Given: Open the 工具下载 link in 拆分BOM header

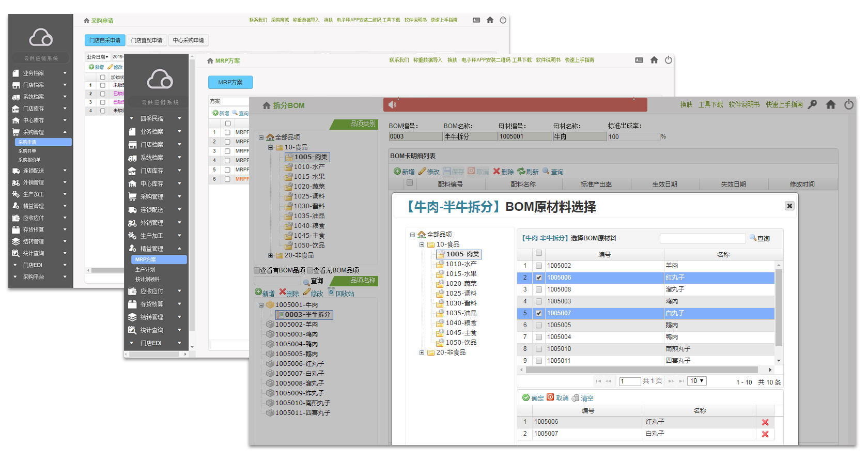Looking at the screenshot, I should (x=710, y=104).
